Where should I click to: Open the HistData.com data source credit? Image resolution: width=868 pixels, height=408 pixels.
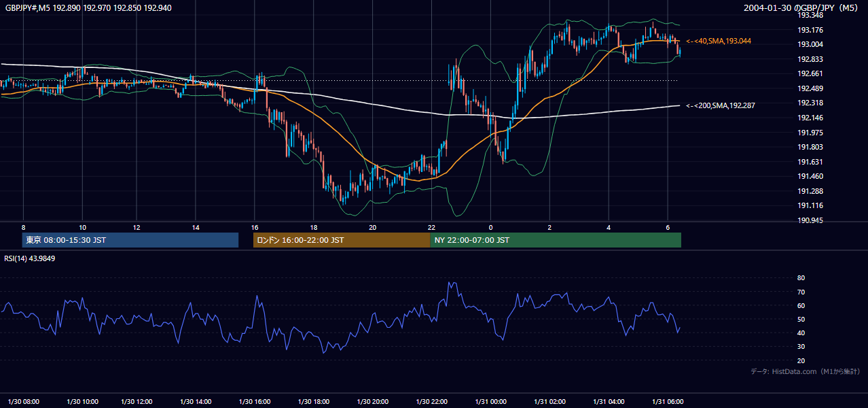pos(806,371)
